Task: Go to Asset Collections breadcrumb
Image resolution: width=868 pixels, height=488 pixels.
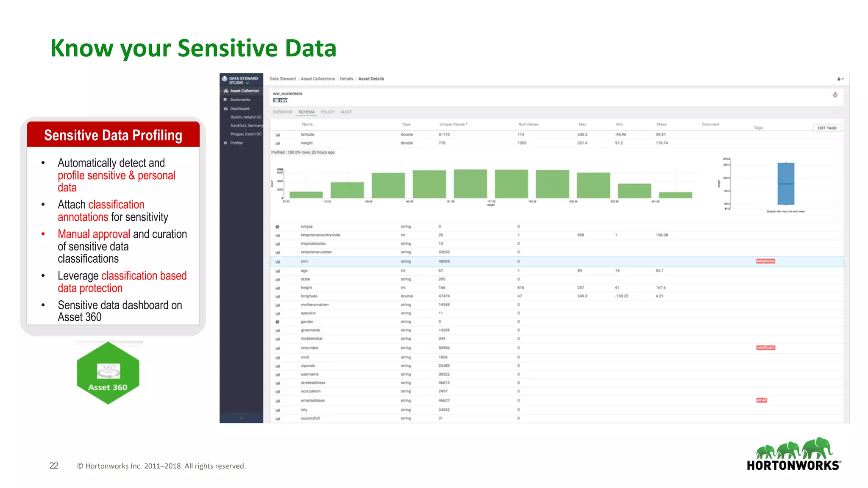Action: (317, 79)
